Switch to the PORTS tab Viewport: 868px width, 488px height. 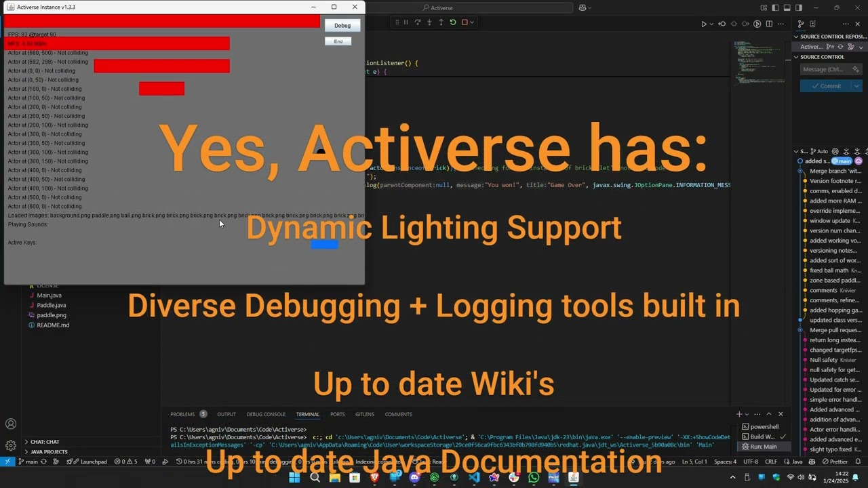(338, 414)
